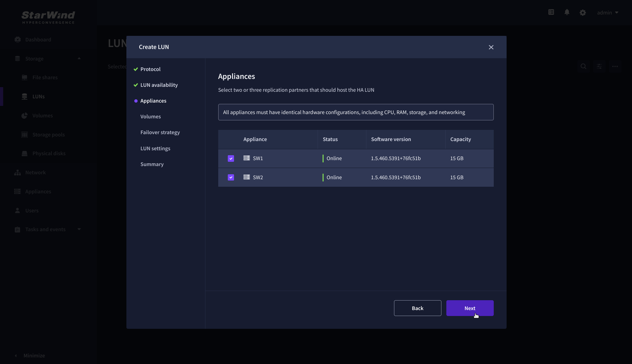Click the Appliance column header
The image size is (632, 364).
255,139
